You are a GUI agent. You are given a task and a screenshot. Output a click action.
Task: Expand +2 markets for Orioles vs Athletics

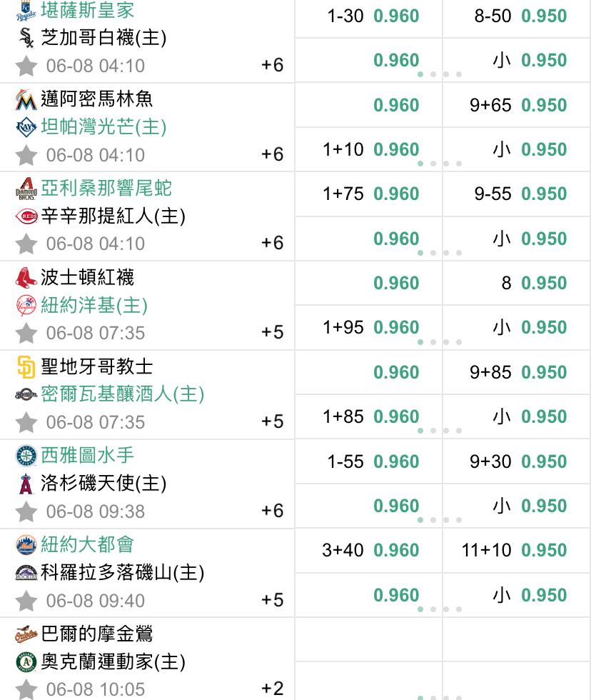pos(272,689)
